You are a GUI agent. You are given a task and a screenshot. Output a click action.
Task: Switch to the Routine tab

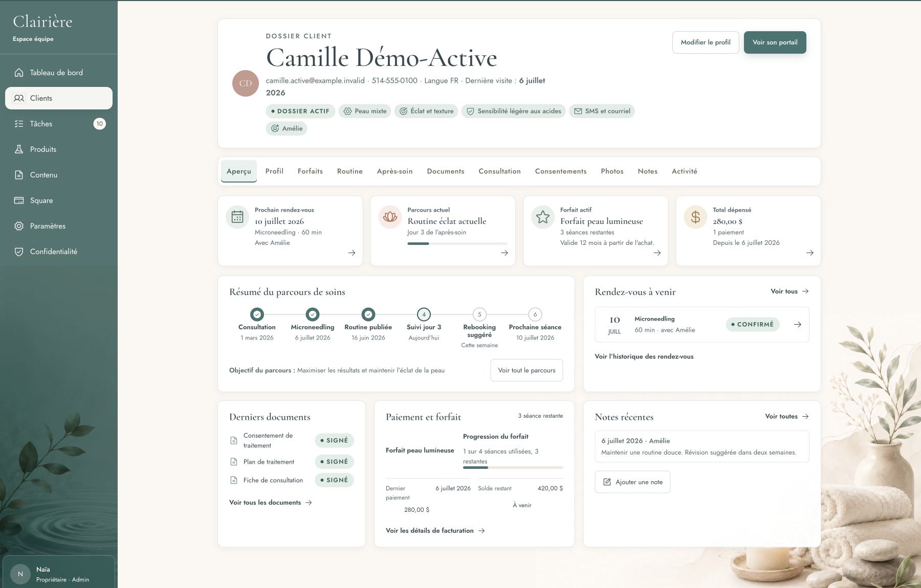tap(350, 171)
